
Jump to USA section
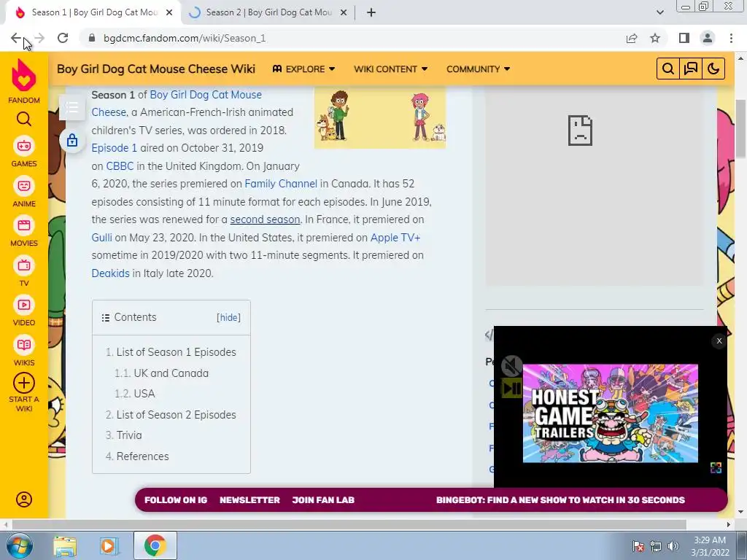pos(144,394)
